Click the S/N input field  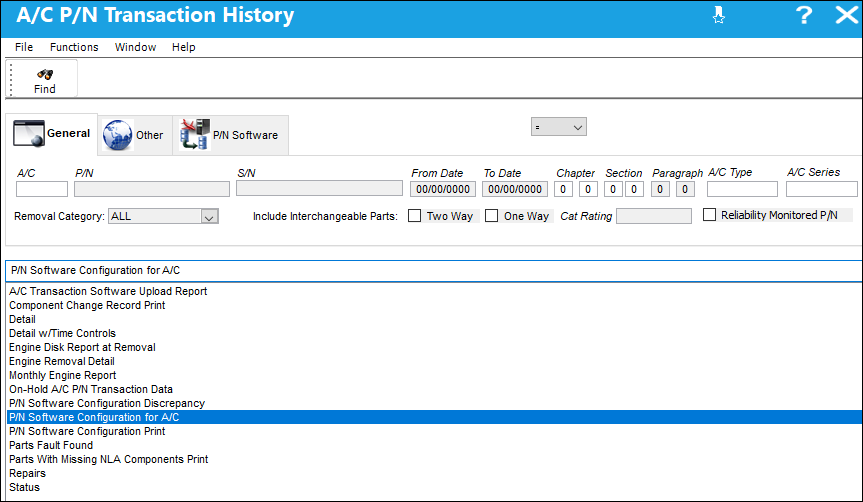[319, 189]
